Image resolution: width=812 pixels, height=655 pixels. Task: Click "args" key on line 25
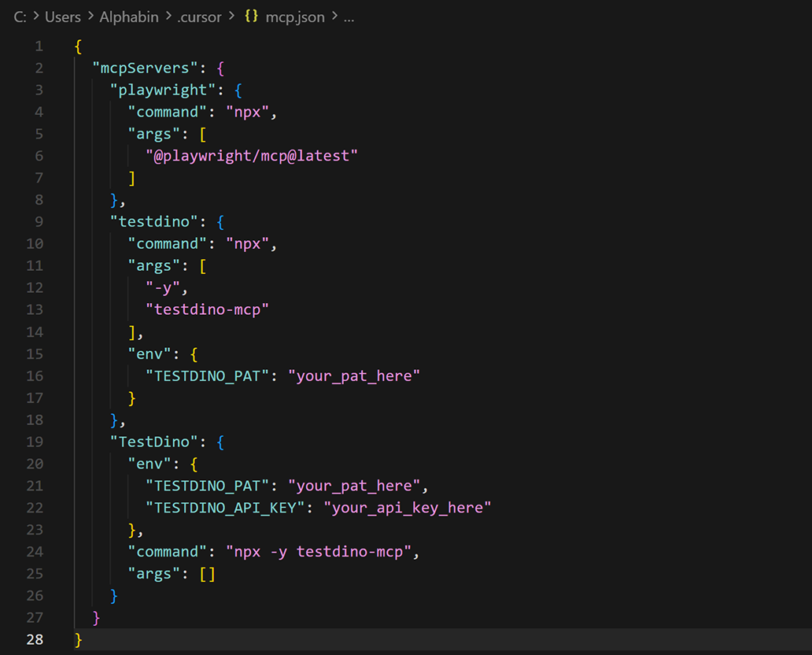tap(153, 574)
